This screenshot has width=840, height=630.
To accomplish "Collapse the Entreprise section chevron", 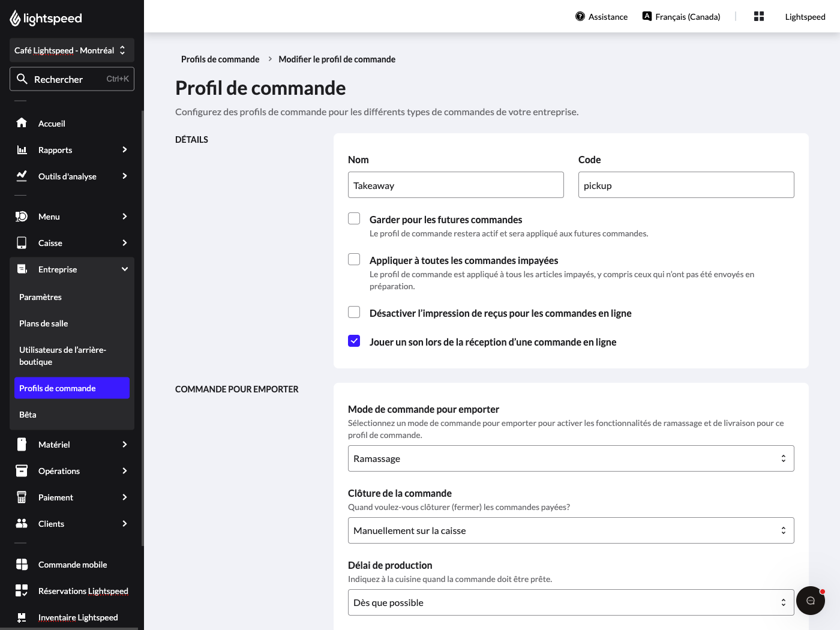I will click(125, 269).
